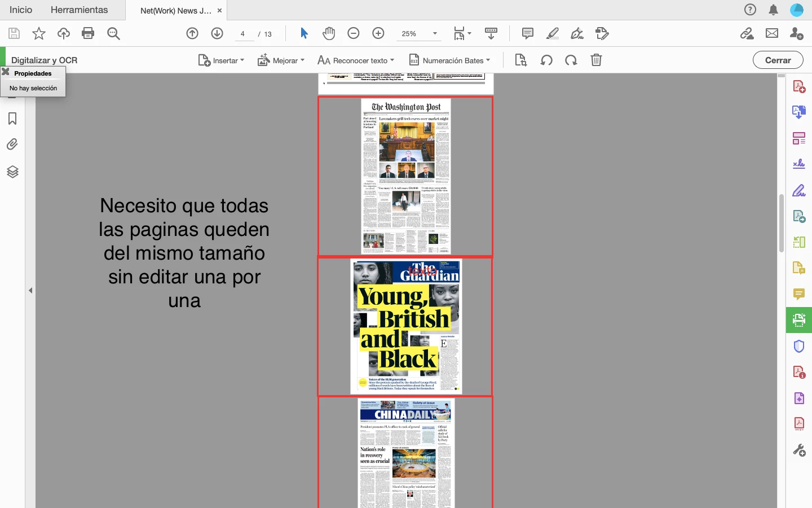Screen dimensions: 812x508
Task: Activate the hand pan tool
Action: tap(329, 33)
